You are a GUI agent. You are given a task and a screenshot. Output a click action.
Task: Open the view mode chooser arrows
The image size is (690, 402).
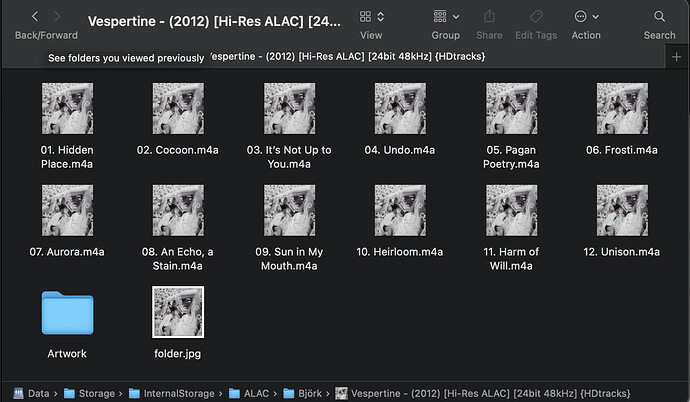pos(381,17)
